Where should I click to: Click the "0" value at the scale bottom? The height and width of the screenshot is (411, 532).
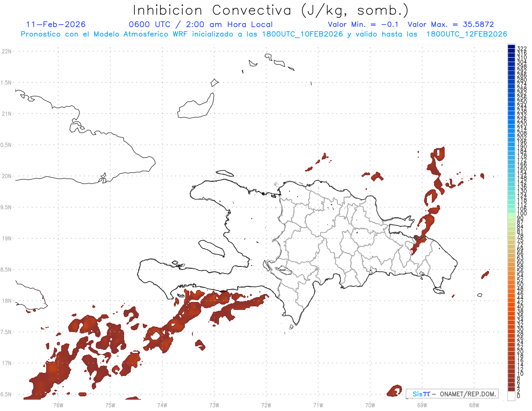518,396
